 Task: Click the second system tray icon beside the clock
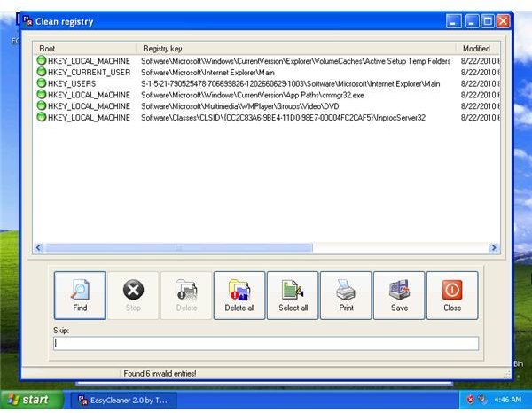coord(482,400)
